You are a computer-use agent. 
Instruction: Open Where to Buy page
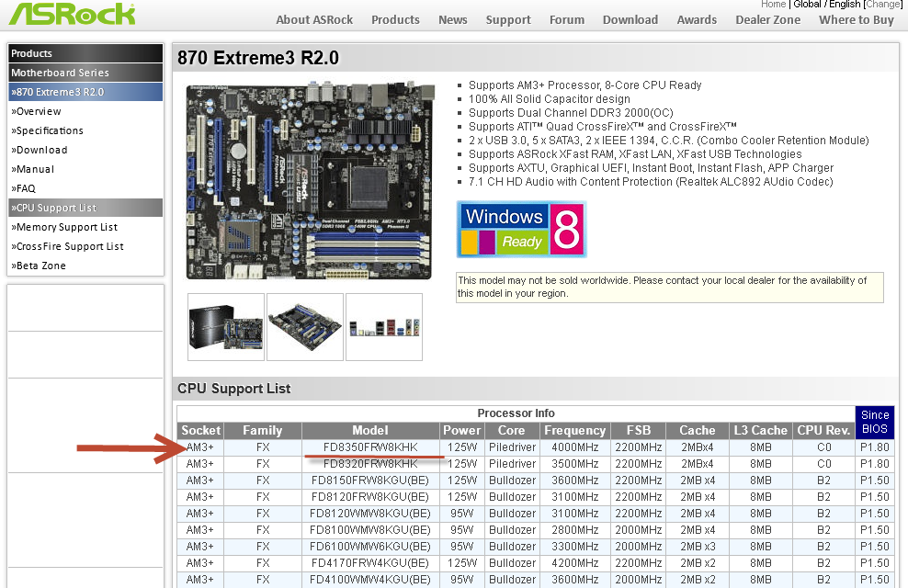[857, 19]
